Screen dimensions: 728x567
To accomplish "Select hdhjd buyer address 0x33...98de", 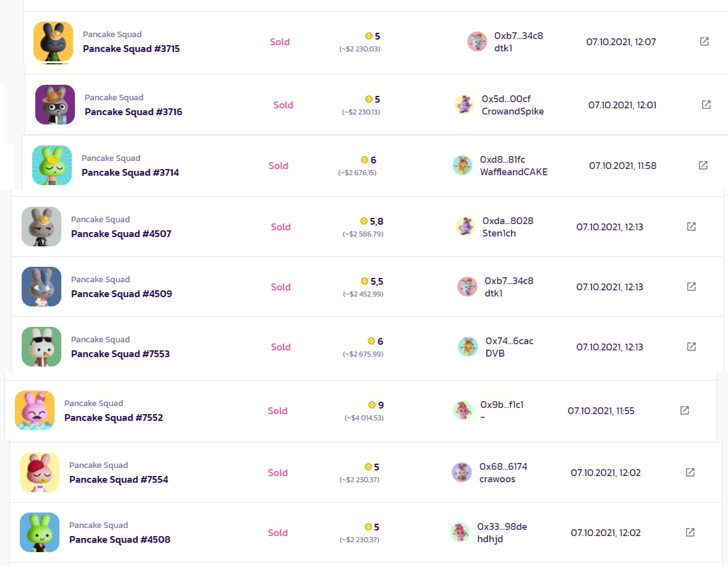I will point(502,527).
